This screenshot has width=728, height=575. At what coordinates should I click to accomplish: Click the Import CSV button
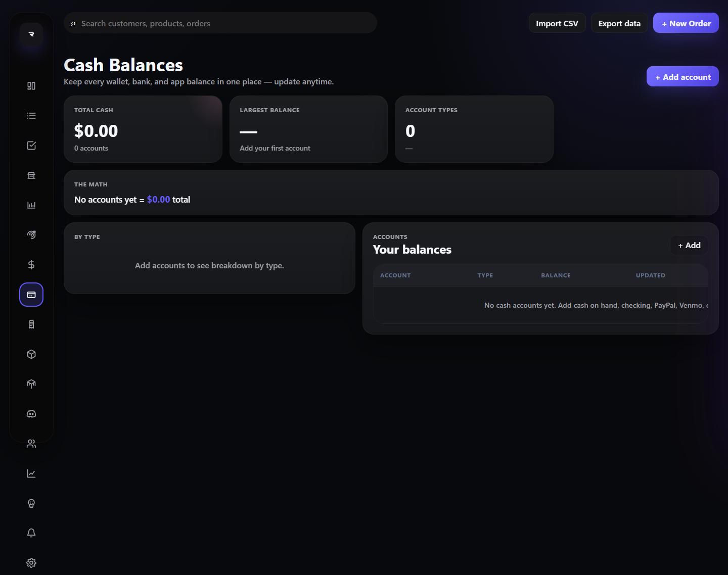557,23
